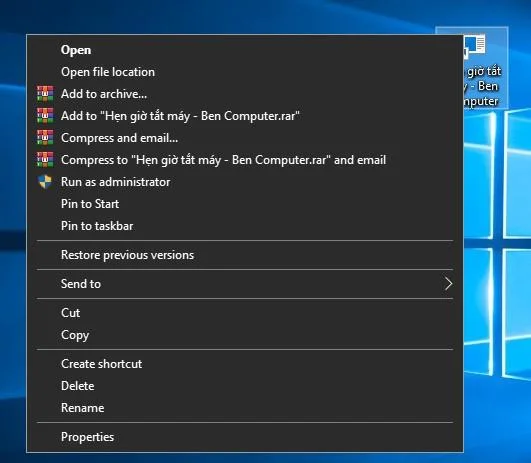The width and height of the screenshot is (531, 463).
Task: Select Delete from the menu
Action: 245,386
